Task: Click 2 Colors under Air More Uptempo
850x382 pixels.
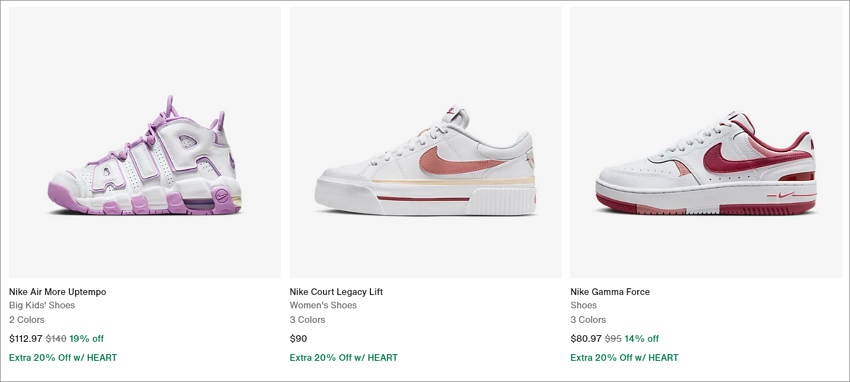Action: (x=27, y=320)
